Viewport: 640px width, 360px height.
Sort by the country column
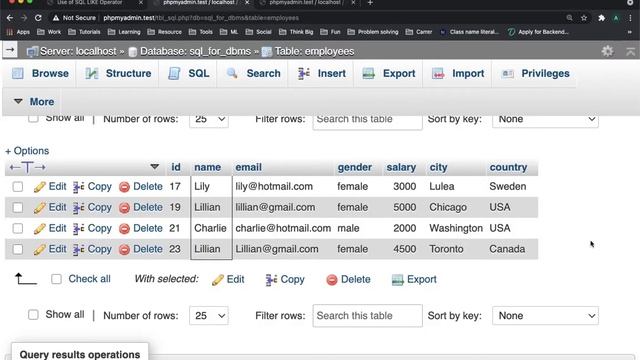508,167
